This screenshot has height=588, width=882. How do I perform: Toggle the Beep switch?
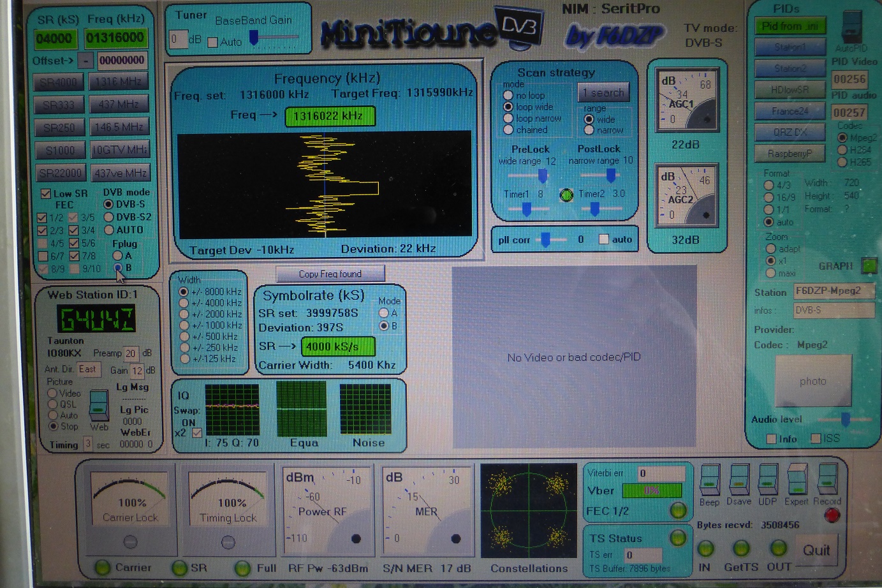[710, 480]
